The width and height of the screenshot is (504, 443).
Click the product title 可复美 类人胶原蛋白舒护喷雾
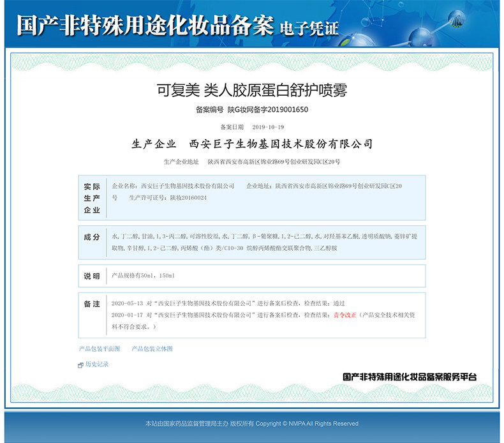click(x=251, y=90)
